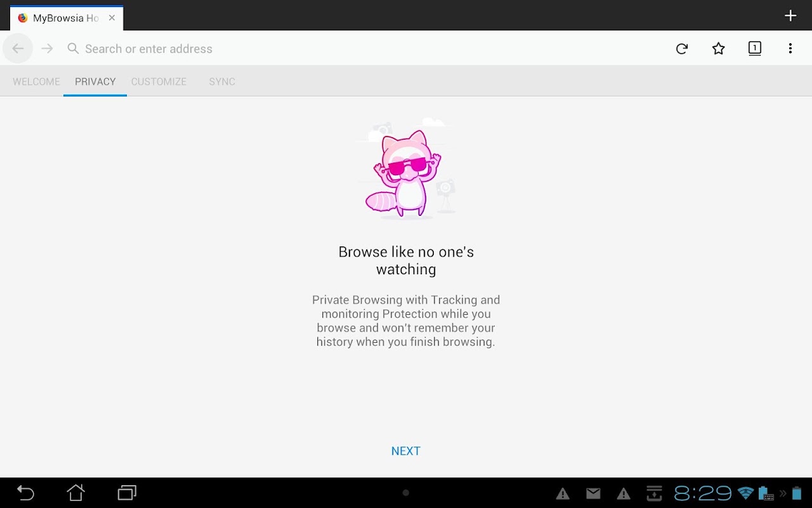This screenshot has width=812, height=508.
Task: Add a new tab with the plus icon
Action: [790, 16]
